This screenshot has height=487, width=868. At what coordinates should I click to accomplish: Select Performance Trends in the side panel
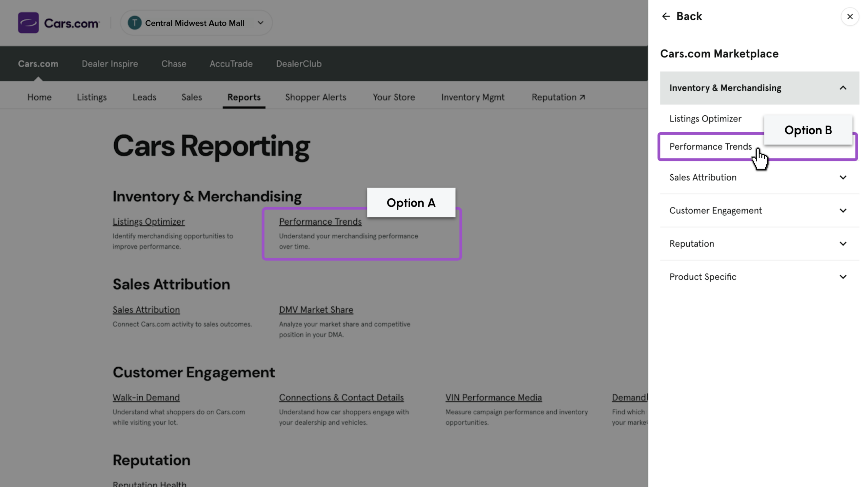click(710, 147)
